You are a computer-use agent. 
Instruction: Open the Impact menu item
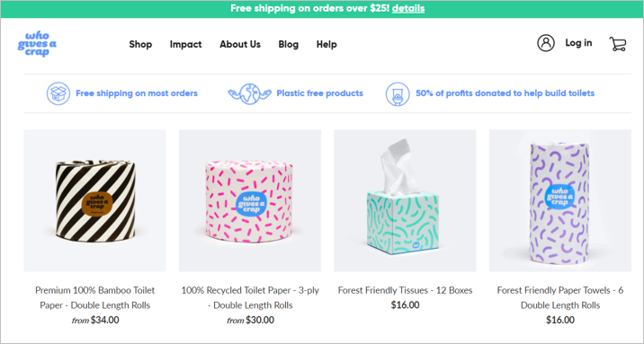click(185, 44)
